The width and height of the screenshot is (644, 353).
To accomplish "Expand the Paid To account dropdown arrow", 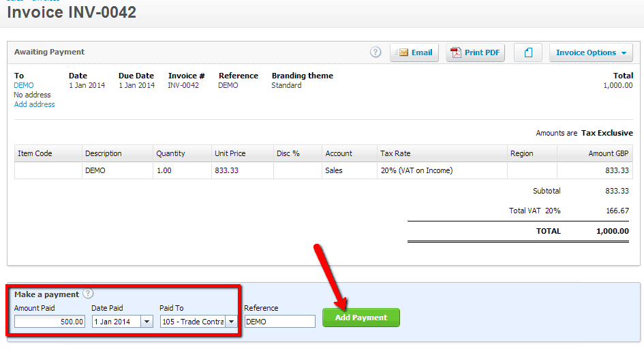I will tap(232, 322).
